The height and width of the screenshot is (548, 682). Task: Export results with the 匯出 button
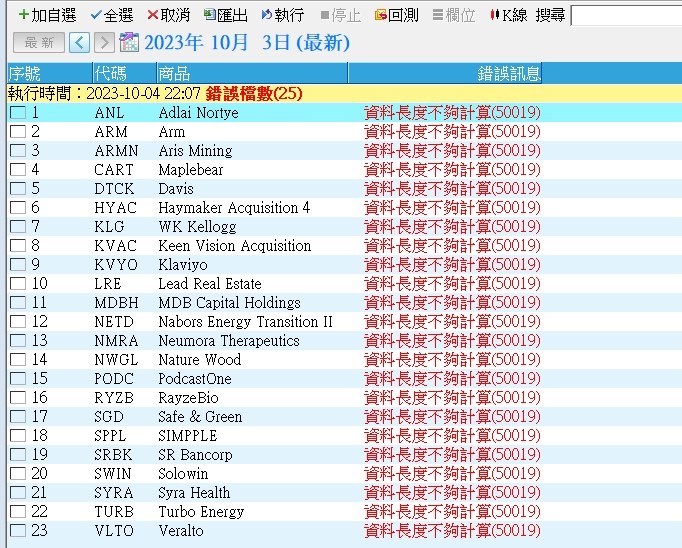(225, 15)
